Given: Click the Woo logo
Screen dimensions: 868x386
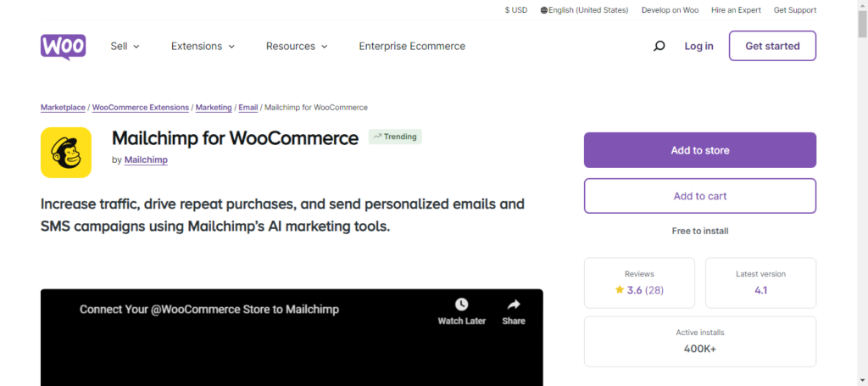Looking at the screenshot, I should tap(63, 47).
